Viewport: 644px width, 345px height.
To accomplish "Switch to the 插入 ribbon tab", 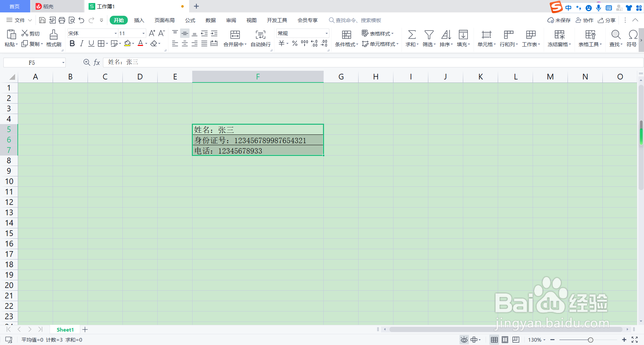I will pyautogui.click(x=139, y=20).
